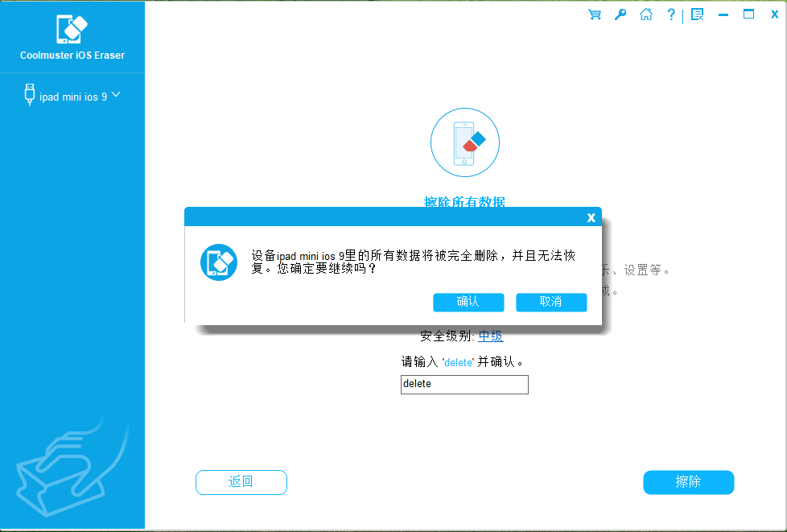Screen dimensions: 787x532
Task: Click the 擦除 erase button
Action: pos(689,482)
